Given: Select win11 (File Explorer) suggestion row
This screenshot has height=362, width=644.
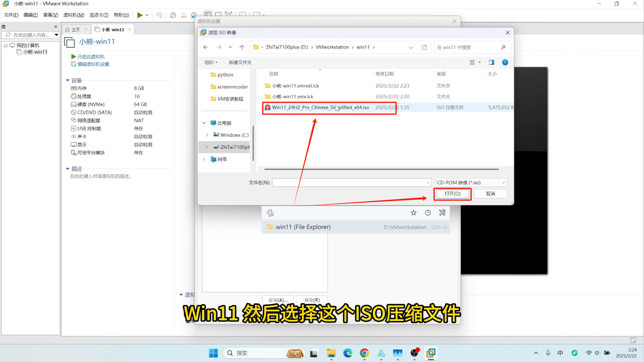Looking at the screenshot, I should coord(356,227).
